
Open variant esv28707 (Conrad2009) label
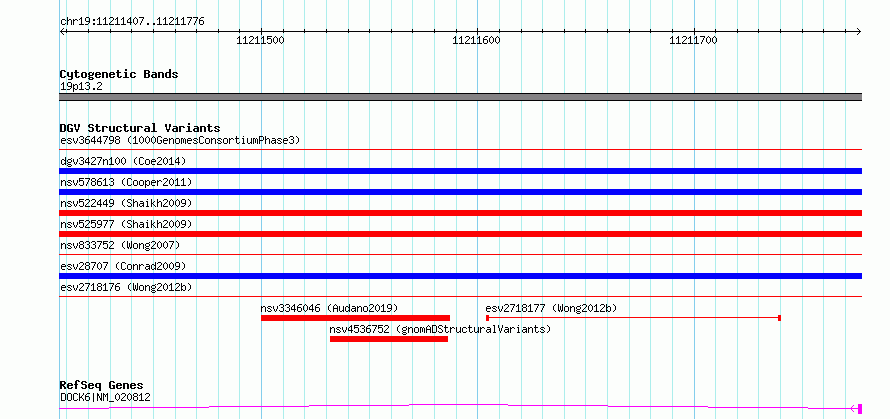(123, 266)
